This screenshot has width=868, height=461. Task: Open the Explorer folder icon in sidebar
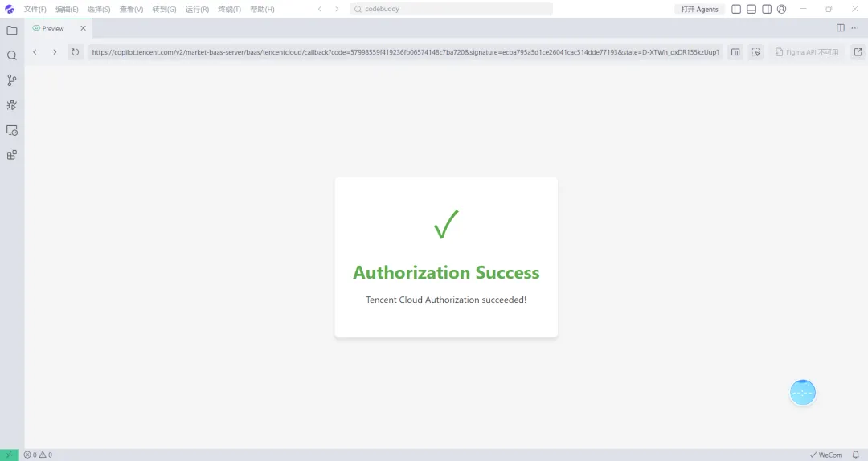point(11,31)
